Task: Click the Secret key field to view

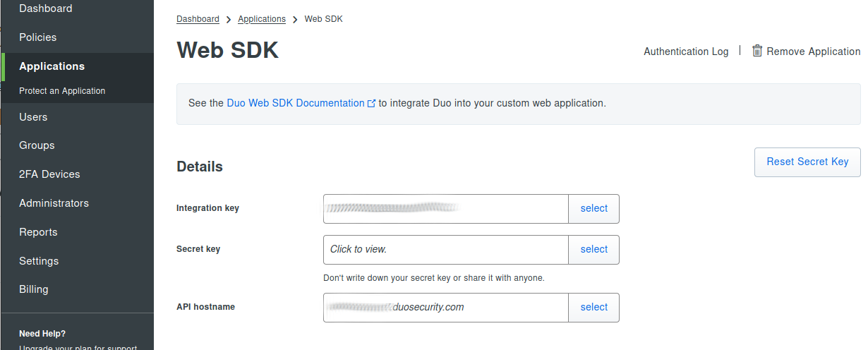Action: (446, 250)
